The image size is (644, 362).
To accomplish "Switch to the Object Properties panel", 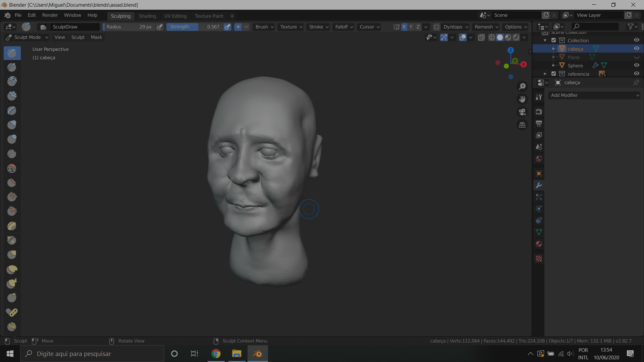I will tap(539, 173).
